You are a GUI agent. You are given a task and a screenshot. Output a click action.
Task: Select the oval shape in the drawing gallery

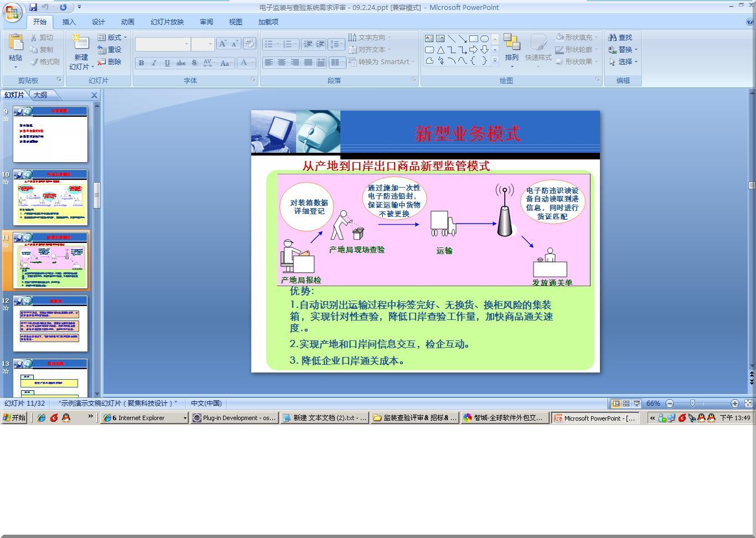[x=484, y=39]
